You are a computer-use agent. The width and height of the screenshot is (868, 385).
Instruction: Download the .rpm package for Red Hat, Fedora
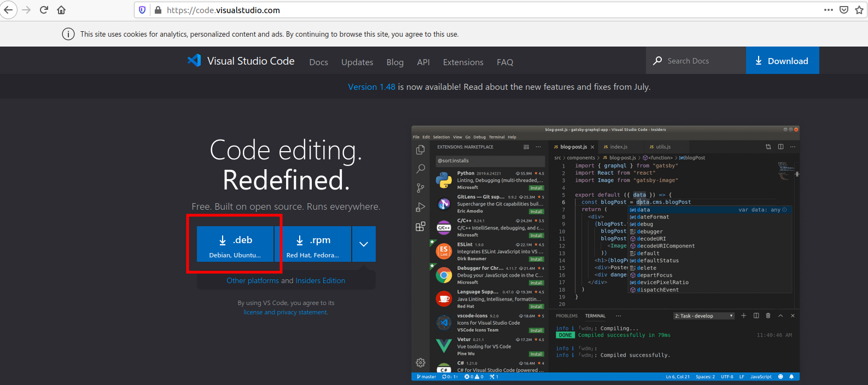pos(313,244)
